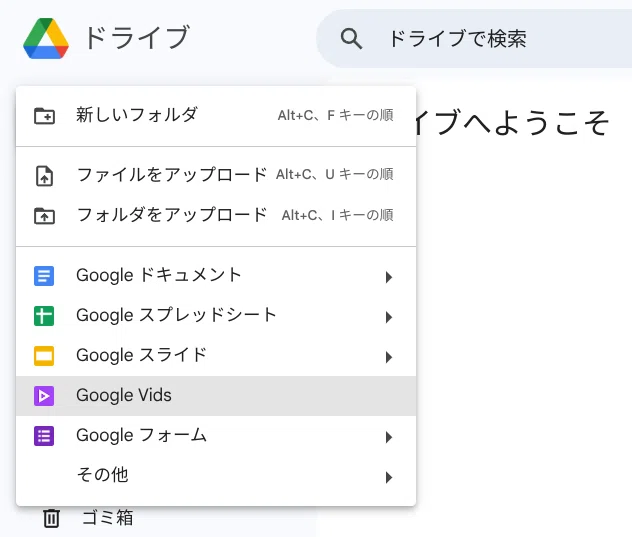Screen dimensions: 632x537
Task: Expand the Google フォーム submenu arrow
Action: click(x=389, y=437)
